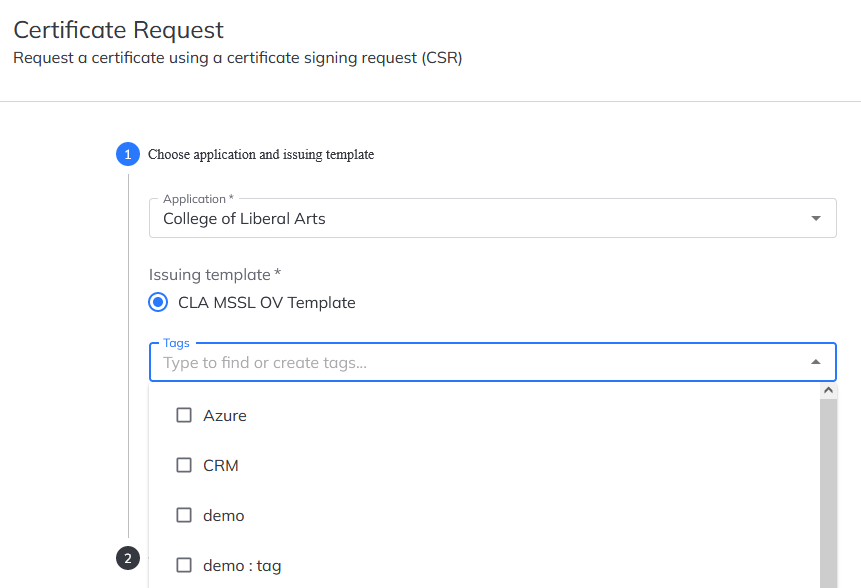Click the scrollbar up arrow in tag list
The width and height of the screenshot is (861, 588).
828,390
